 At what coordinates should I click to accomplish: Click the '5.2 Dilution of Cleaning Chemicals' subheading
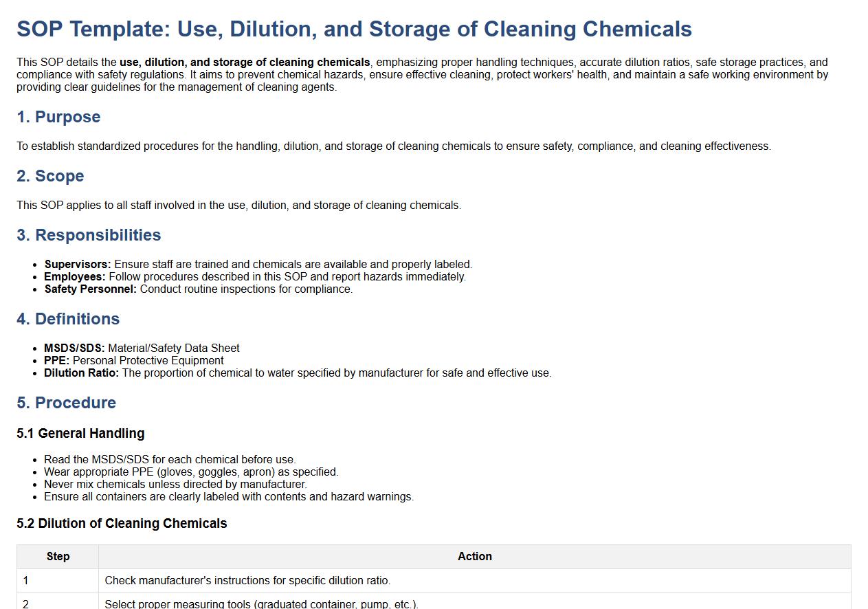coord(122,523)
